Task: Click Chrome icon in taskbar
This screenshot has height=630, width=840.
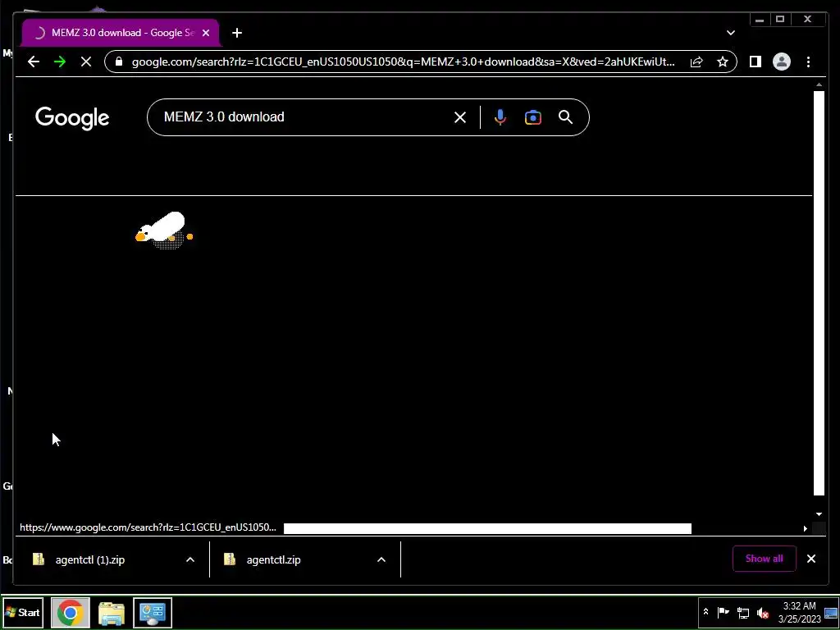Action: pyautogui.click(x=71, y=612)
